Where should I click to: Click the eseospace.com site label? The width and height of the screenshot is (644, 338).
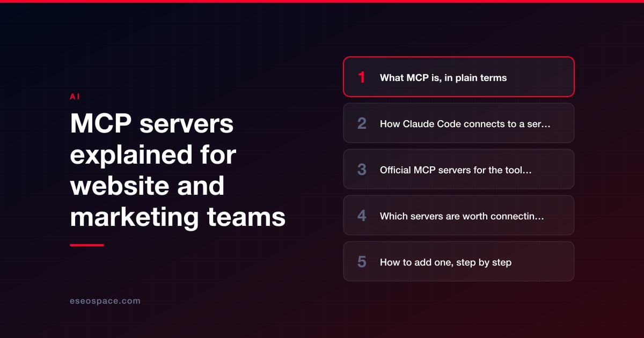[105, 301]
